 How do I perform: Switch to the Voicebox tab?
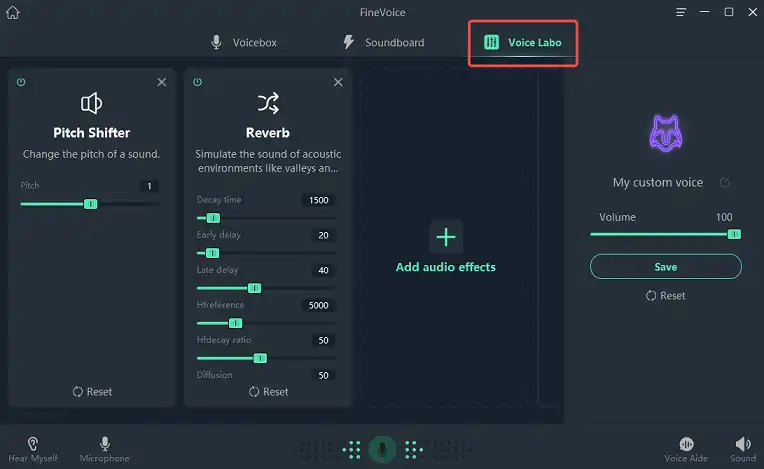[244, 42]
